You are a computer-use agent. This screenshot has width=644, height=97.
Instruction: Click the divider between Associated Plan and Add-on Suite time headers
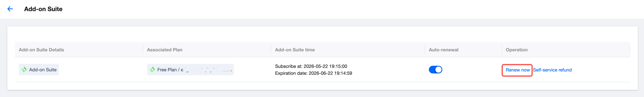(271, 50)
